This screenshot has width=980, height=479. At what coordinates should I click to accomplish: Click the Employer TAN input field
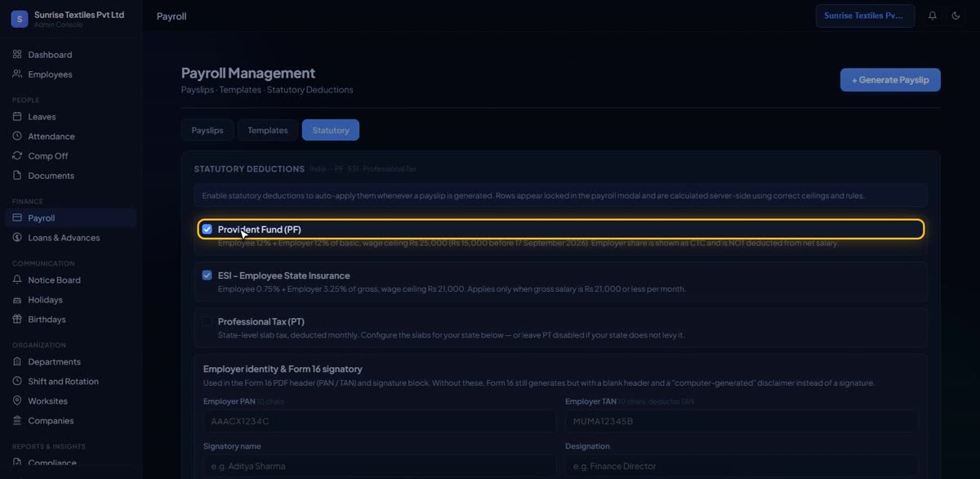[x=742, y=421]
